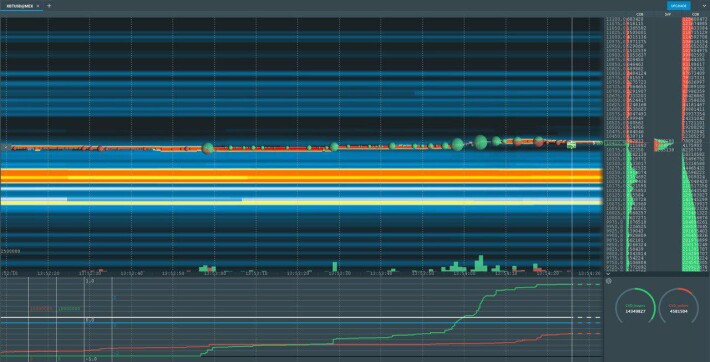
Task: Click the blue UPGRADE button
Action: coord(679,6)
